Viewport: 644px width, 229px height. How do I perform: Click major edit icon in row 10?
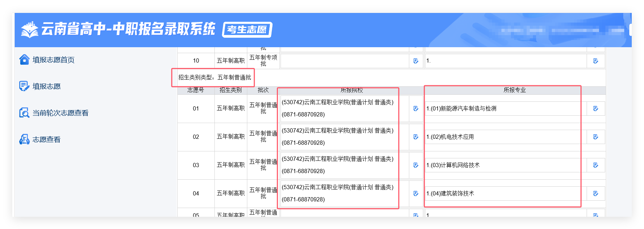pos(595,61)
